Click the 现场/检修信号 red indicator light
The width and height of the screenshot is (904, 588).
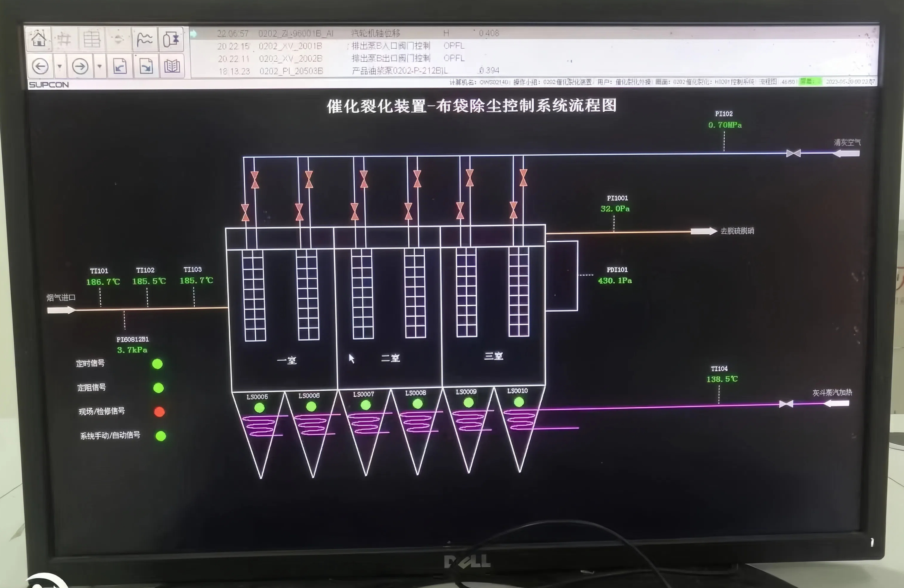pos(160,412)
